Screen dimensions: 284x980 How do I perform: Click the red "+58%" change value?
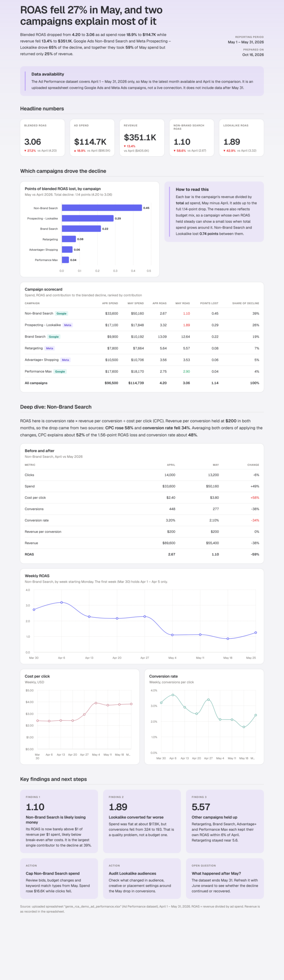coord(255,498)
